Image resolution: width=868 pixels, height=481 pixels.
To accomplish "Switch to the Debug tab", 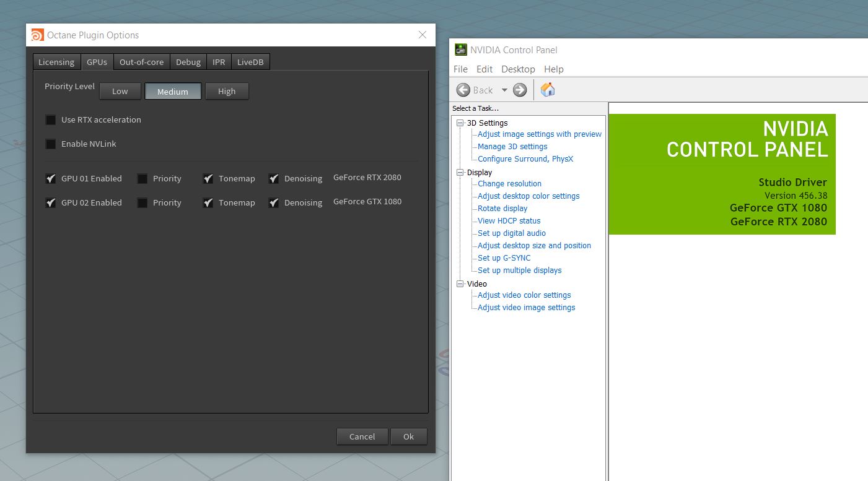I will point(188,62).
